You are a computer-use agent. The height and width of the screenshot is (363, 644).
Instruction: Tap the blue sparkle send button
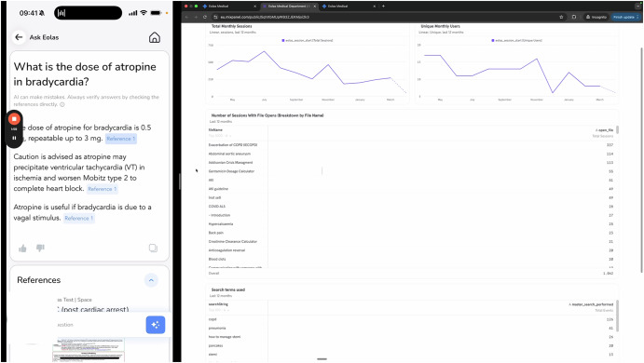coord(156,325)
